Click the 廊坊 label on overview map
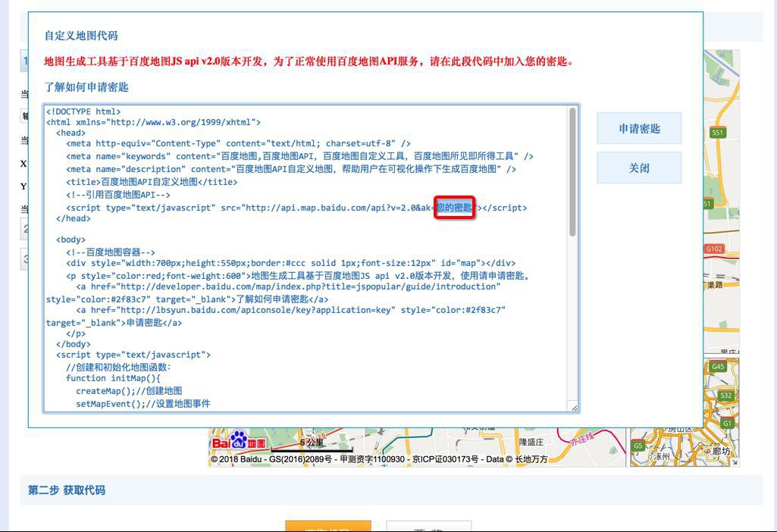Viewport: 777px width, 532px height. click(722, 451)
